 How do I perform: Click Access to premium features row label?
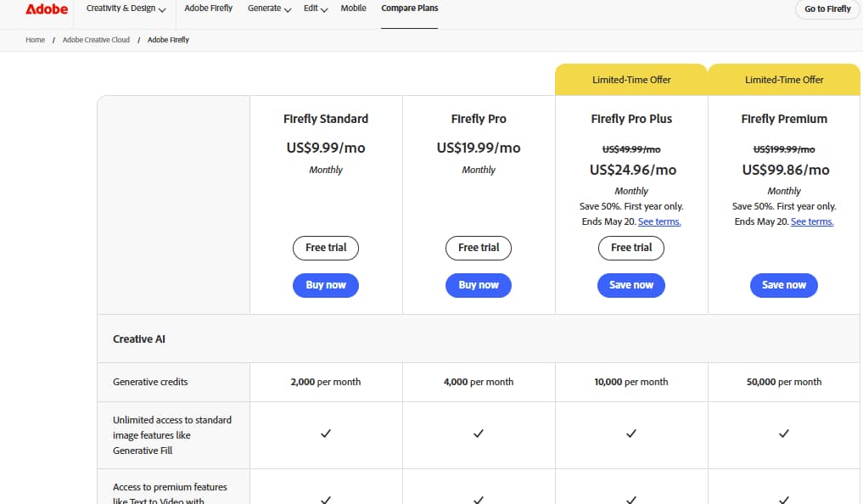pos(170,494)
